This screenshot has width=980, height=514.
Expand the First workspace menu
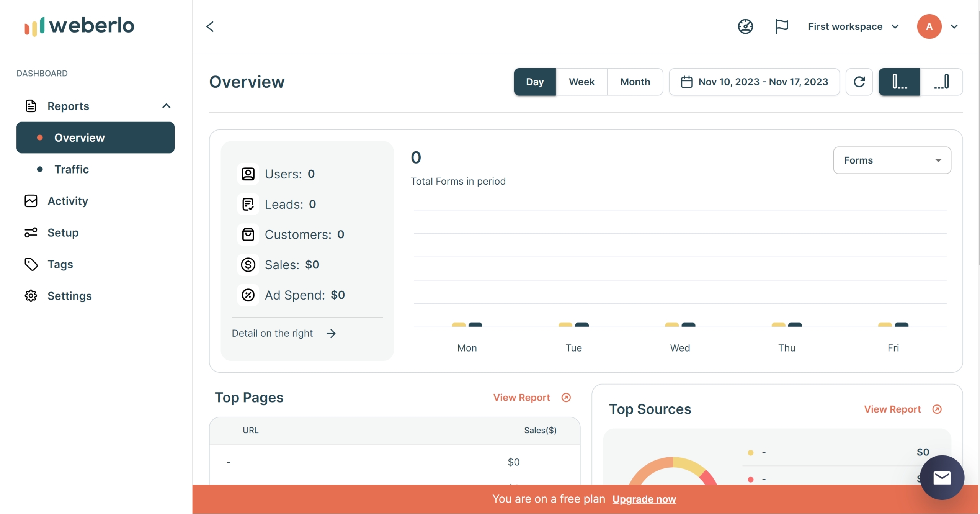(x=895, y=26)
